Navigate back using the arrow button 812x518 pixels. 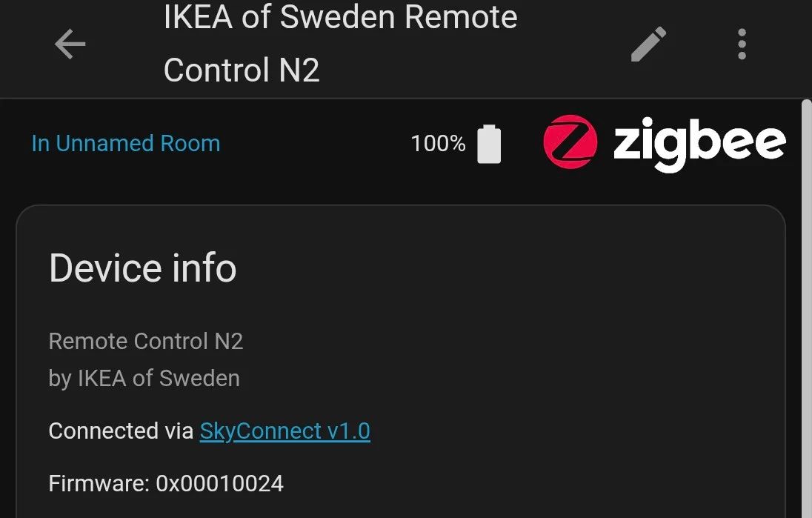click(x=69, y=44)
